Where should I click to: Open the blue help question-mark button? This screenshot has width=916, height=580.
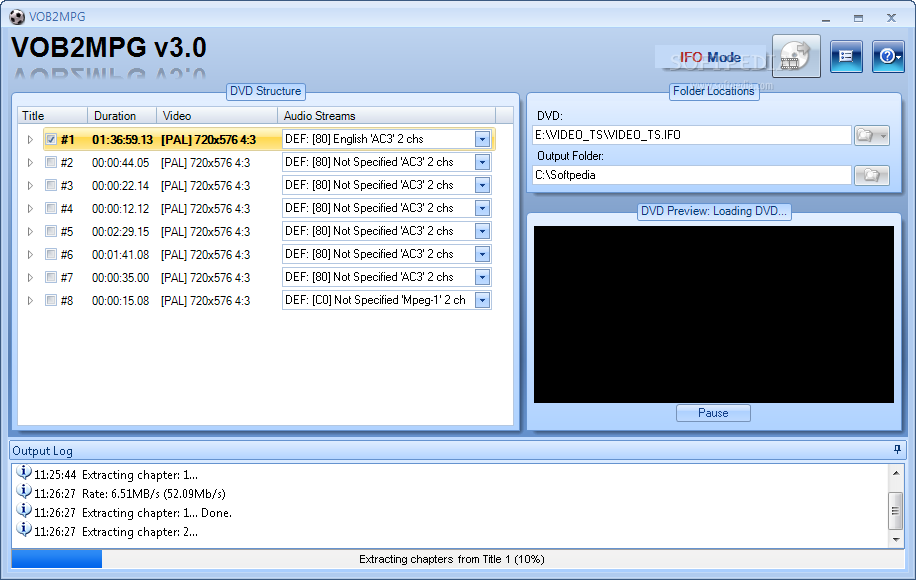click(888, 57)
